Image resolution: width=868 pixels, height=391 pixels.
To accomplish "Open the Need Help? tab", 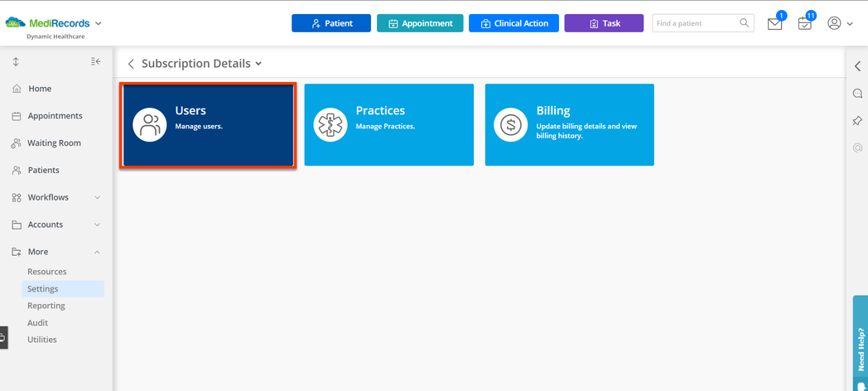I will (x=861, y=344).
